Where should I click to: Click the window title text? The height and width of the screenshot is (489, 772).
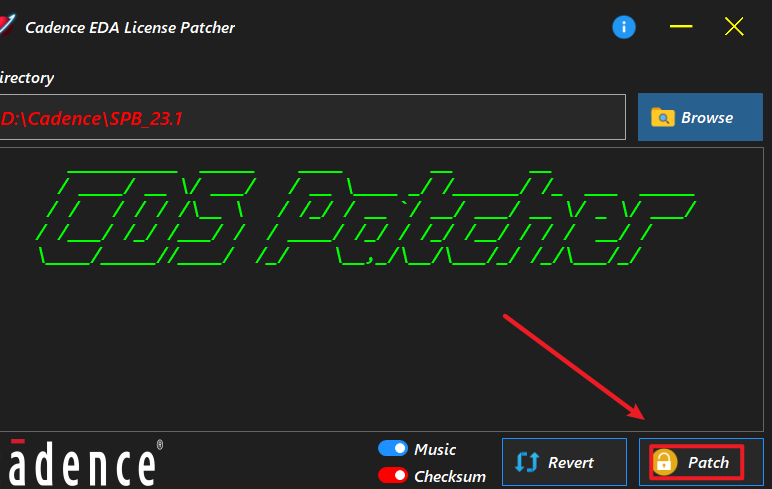click(x=130, y=28)
